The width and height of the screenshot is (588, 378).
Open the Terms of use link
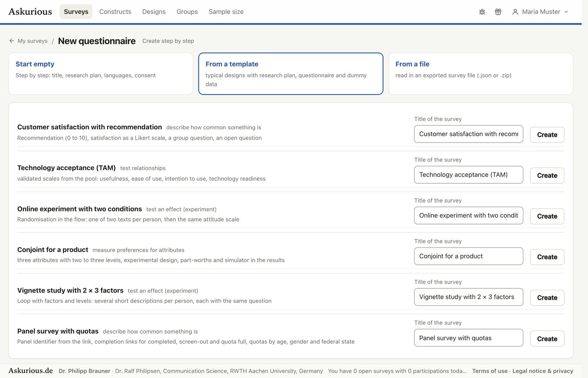coord(490,371)
